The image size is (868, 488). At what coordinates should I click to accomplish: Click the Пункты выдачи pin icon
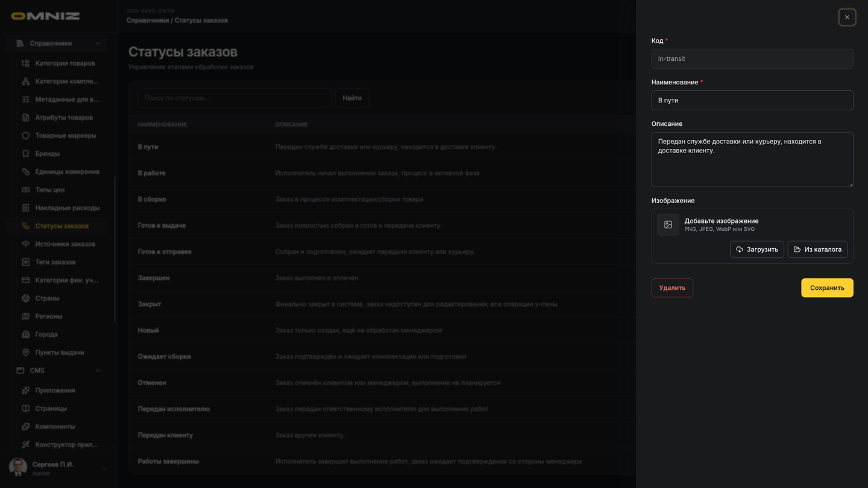25,352
